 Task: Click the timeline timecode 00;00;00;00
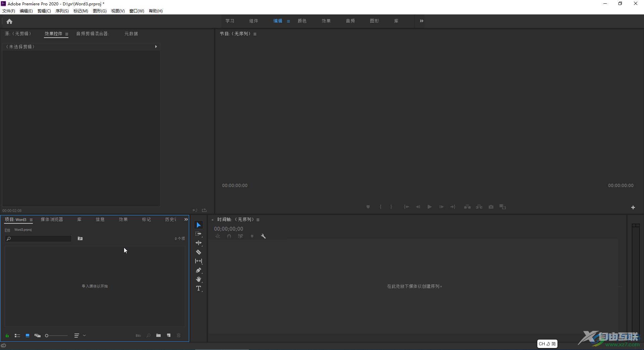(229, 229)
